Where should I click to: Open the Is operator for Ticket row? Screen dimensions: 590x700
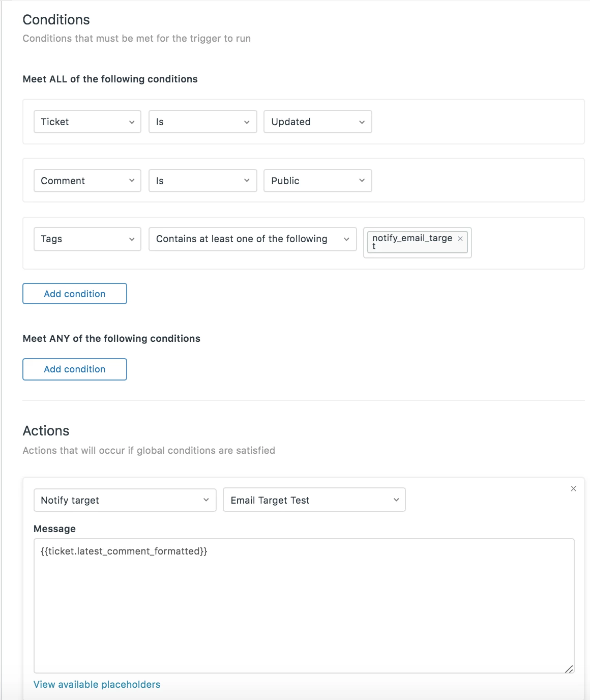202,122
